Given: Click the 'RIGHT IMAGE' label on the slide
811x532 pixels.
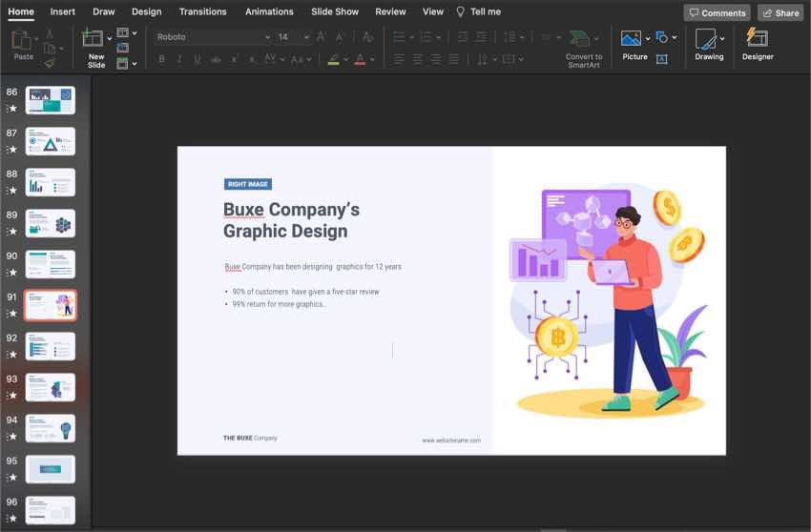Looking at the screenshot, I should coord(248,184).
